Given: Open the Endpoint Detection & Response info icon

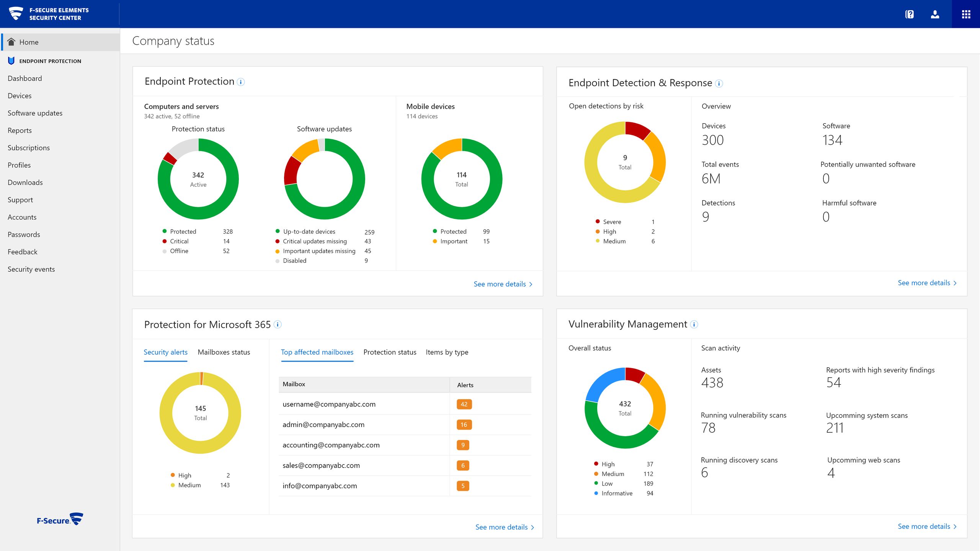Looking at the screenshot, I should click(x=719, y=83).
